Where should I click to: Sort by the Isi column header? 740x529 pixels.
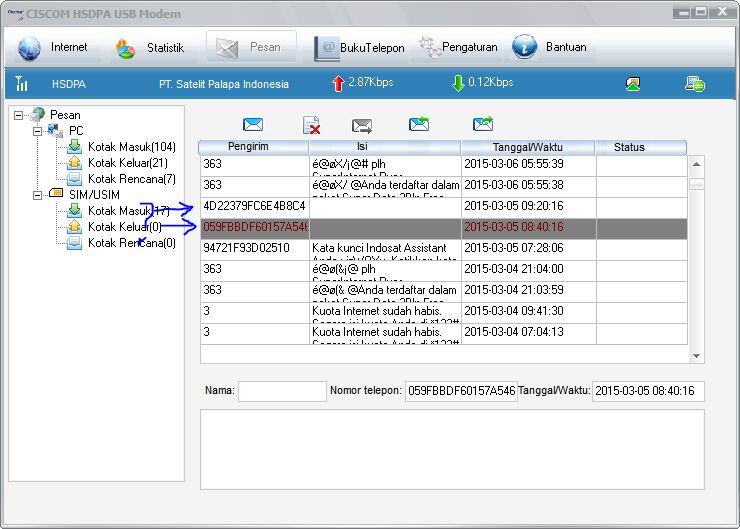pos(385,147)
